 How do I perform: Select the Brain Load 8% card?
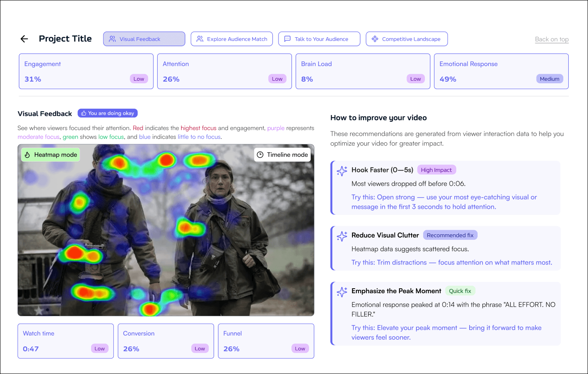(363, 71)
